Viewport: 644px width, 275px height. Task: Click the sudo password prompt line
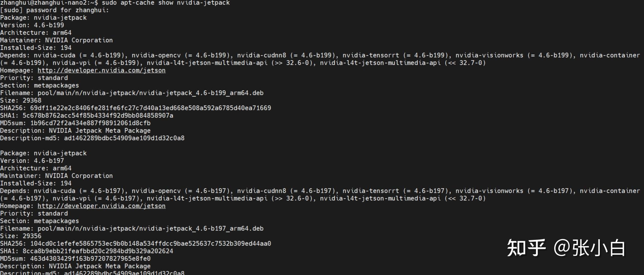(55, 10)
